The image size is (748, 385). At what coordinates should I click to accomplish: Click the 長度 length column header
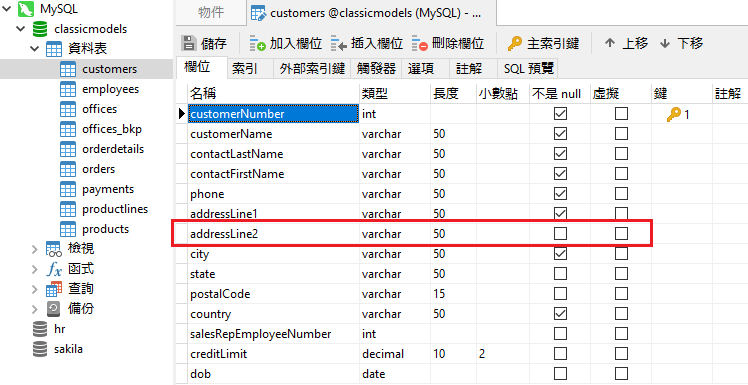[453, 94]
